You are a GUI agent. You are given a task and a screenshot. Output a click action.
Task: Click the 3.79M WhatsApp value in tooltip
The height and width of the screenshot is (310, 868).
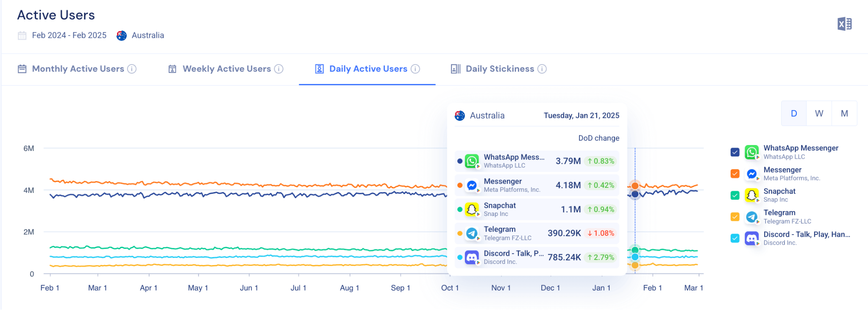tap(568, 161)
